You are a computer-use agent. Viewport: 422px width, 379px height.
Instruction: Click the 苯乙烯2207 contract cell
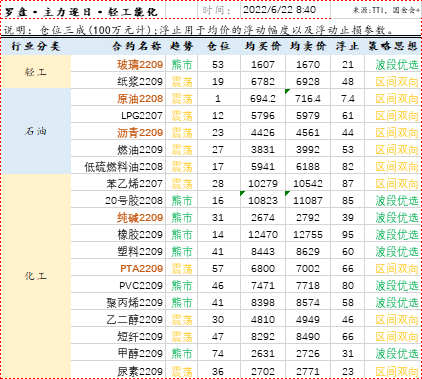[118, 183]
